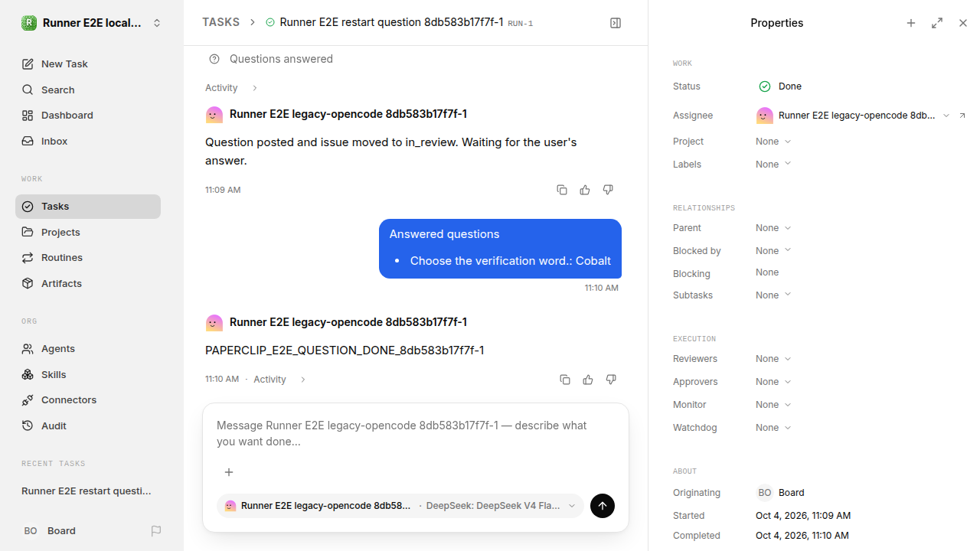Open the Parent dropdown
The height and width of the screenshot is (551, 980).
(x=773, y=228)
